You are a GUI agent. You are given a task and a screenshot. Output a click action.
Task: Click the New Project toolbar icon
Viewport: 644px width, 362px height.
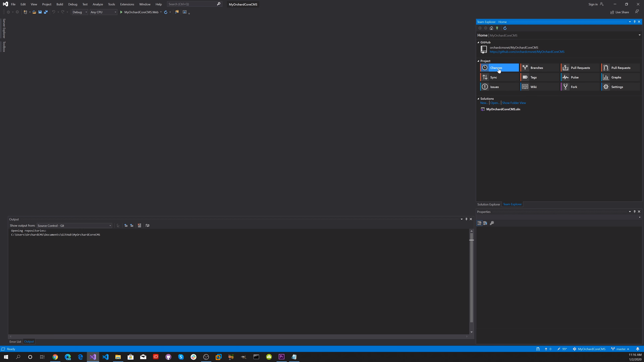click(25, 12)
